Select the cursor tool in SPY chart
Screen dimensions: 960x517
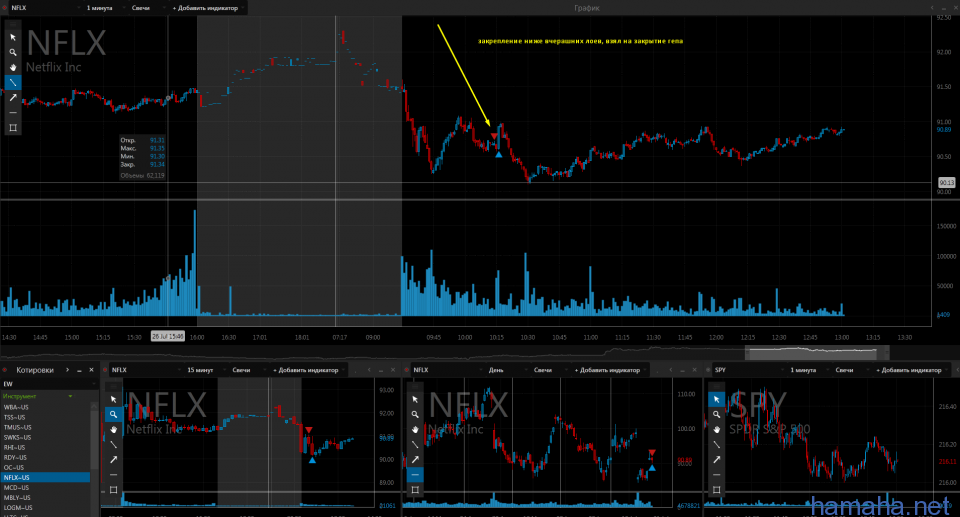[x=718, y=398]
